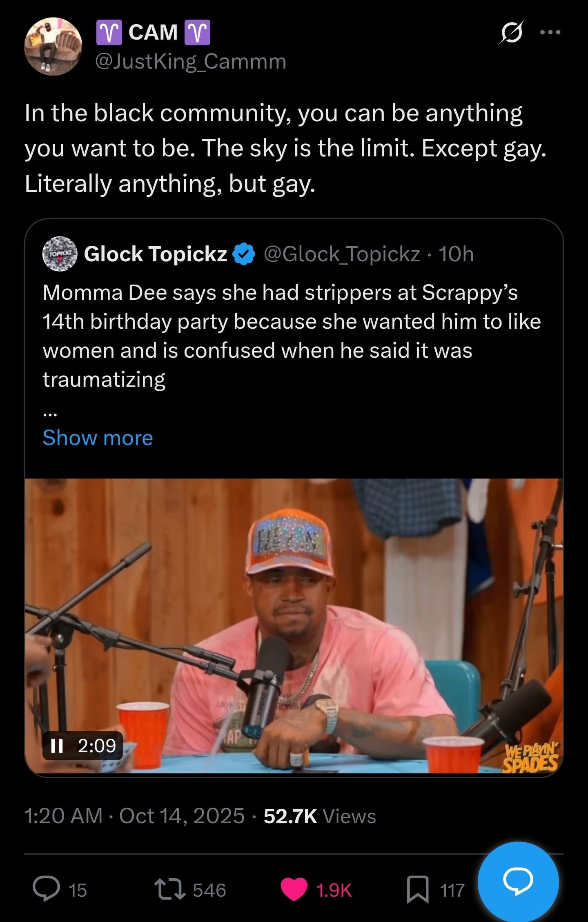Viewport: 588px width, 922px height.
Task: Open the three-dot more options menu
Action: click(x=550, y=32)
